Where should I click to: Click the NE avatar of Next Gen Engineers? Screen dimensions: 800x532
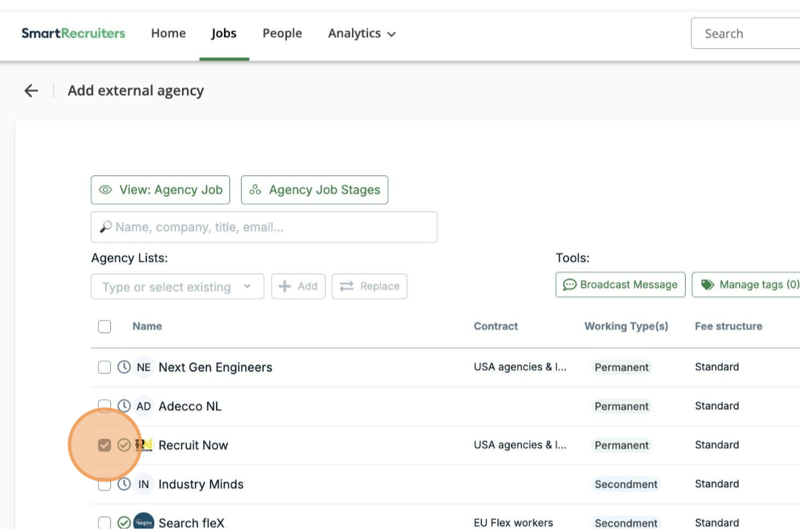(x=144, y=368)
